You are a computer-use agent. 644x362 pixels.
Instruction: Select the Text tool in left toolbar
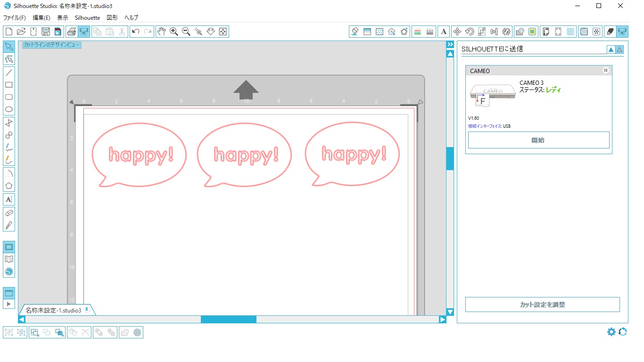(8, 199)
